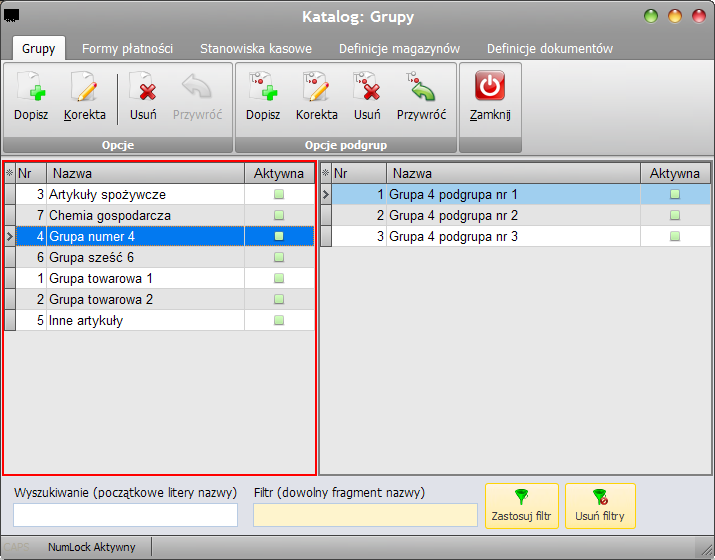Toggle Aktywna checkbox for Inne artykuły
This screenshot has height=560, width=715.
[x=279, y=320]
